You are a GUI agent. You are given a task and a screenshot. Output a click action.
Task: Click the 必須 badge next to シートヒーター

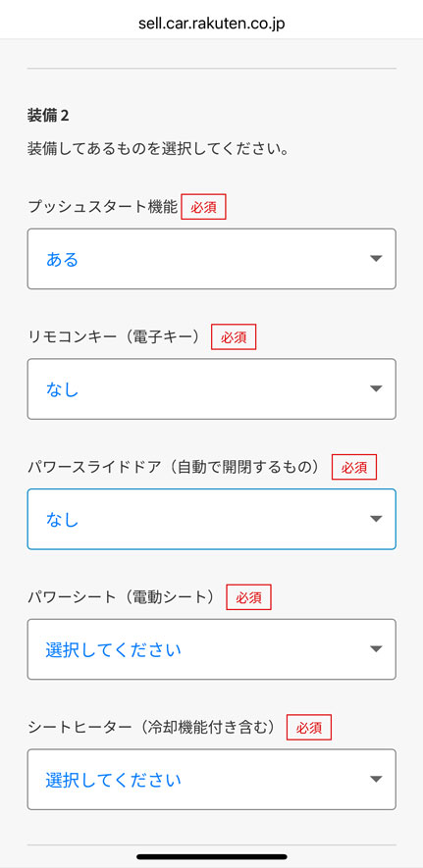tap(309, 728)
